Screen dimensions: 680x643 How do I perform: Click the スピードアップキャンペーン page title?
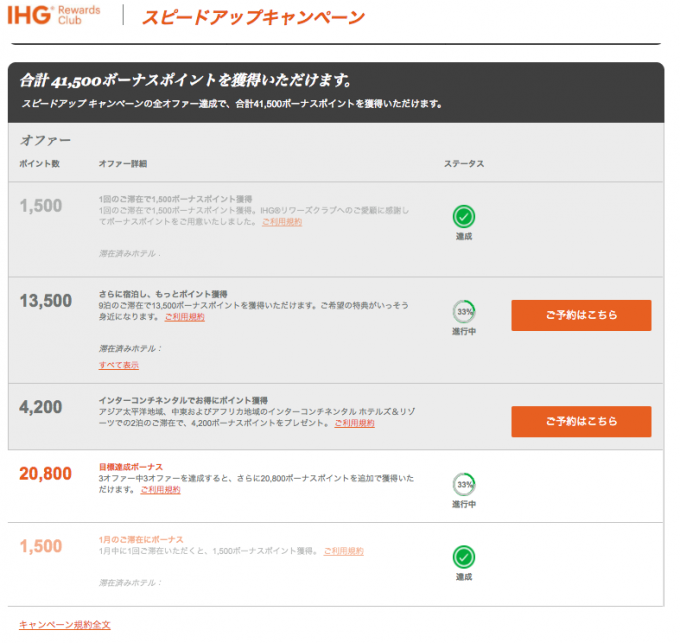click(253, 17)
